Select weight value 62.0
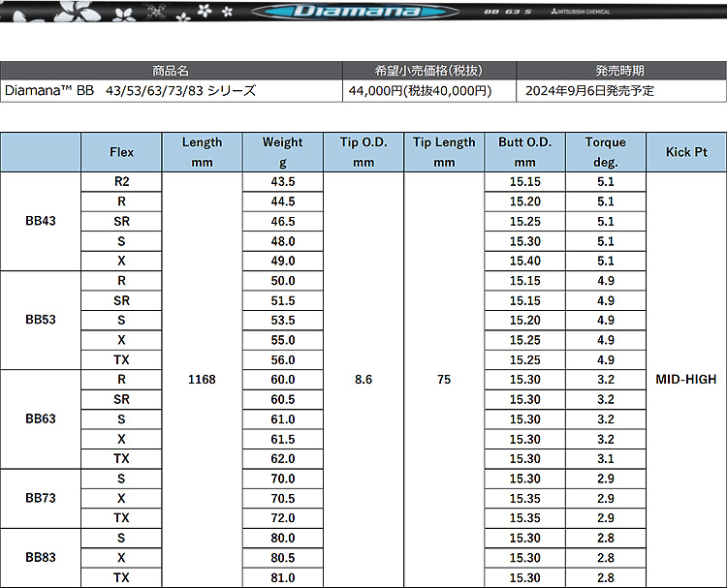This screenshot has height=588, width=727. coord(283,459)
